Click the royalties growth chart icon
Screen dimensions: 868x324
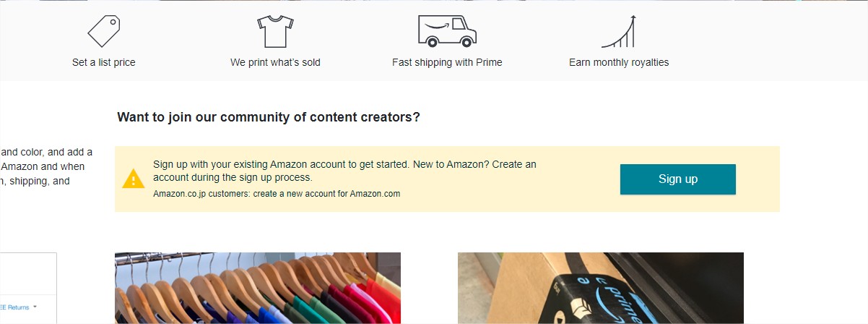click(619, 31)
